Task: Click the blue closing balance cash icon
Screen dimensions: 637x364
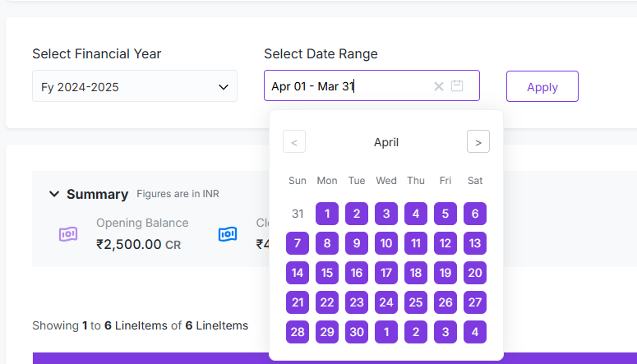Action: [228, 234]
